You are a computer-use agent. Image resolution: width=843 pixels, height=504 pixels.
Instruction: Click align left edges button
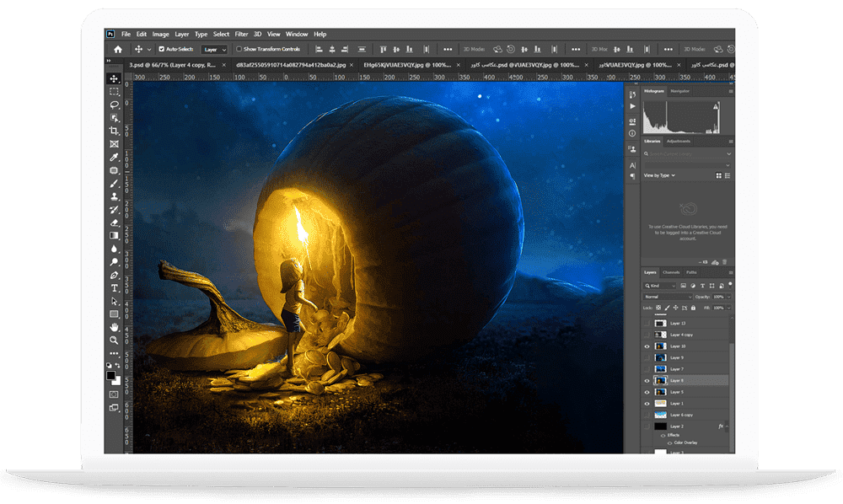[319, 50]
